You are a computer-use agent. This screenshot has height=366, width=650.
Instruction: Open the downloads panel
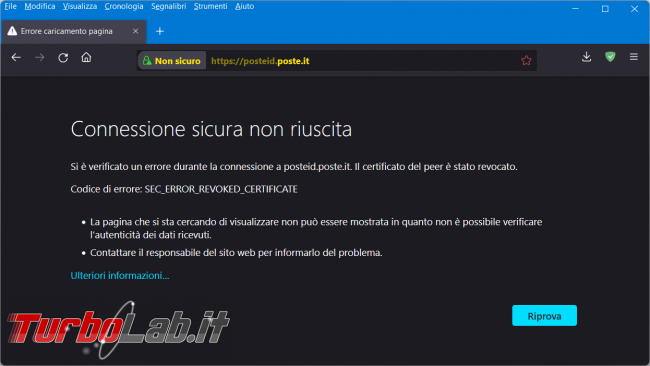coord(586,57)
